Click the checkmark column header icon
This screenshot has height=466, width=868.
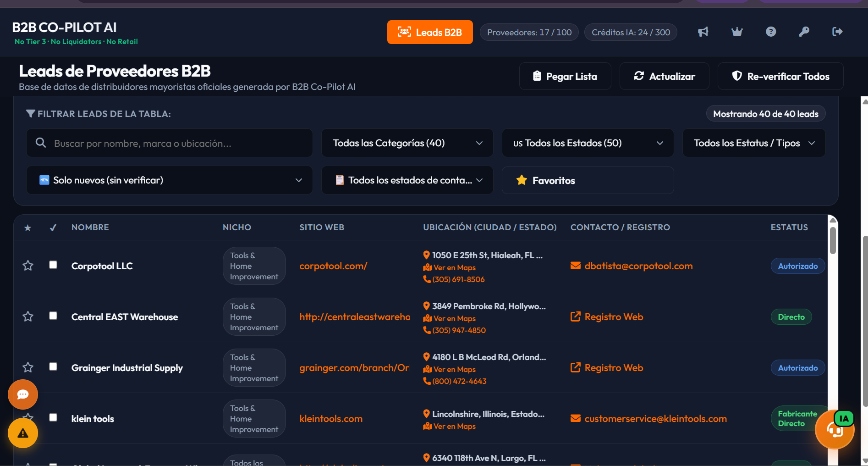point(53,227)
